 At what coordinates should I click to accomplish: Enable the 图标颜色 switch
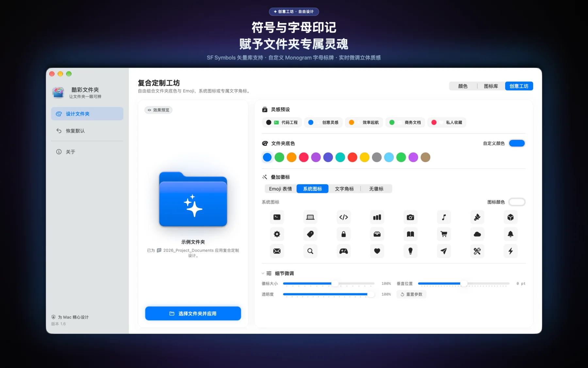pyautogui.click(x=517, y=202)
